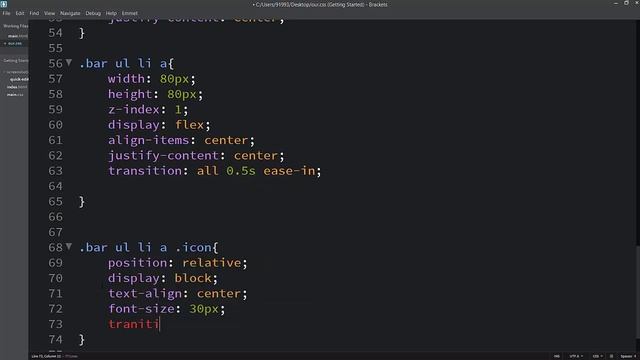Image resolution: width=640 pixels, height=360 pixels.
Task: Open the Emmet menu
Action: click(129, 13)
